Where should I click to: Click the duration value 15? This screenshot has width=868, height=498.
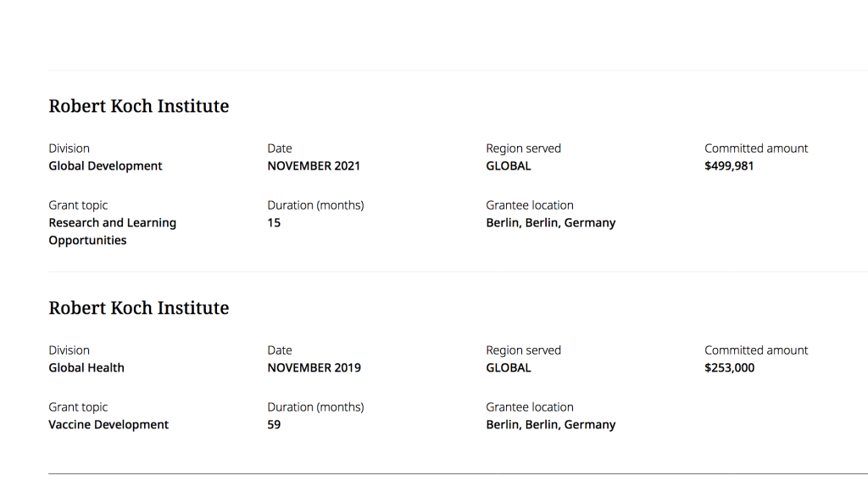[x=274, y=223]
